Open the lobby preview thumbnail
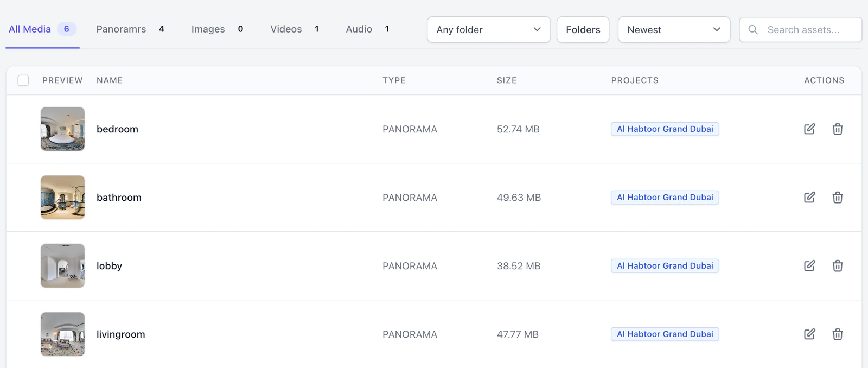868x368 pixels. click(63, 265)
